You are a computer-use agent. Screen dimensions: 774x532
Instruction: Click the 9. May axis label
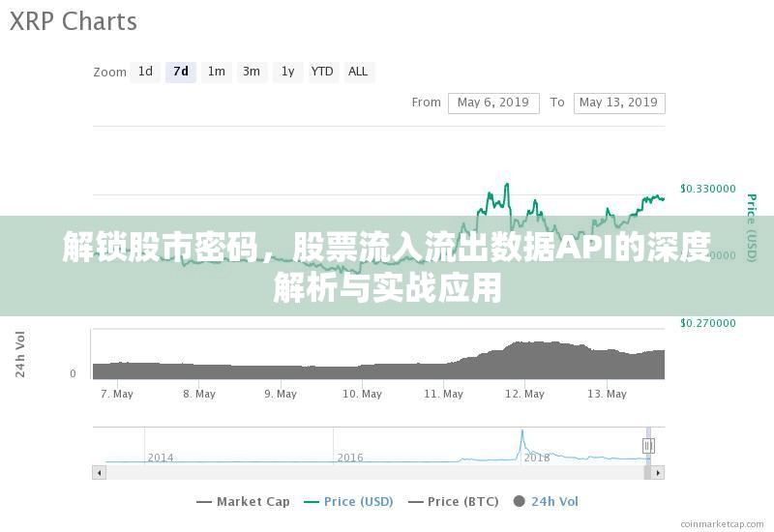click(281, 395)
